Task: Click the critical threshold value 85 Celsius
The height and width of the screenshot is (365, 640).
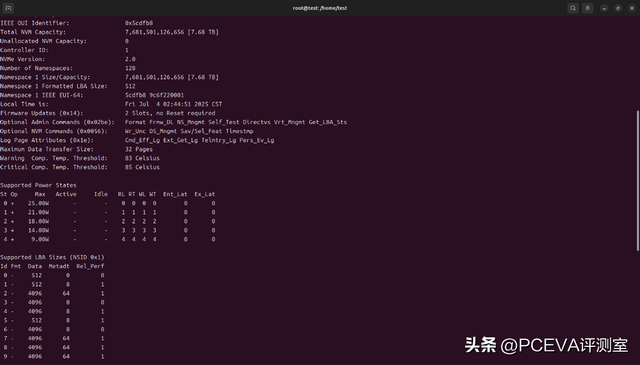Action: tap(142, 167)
